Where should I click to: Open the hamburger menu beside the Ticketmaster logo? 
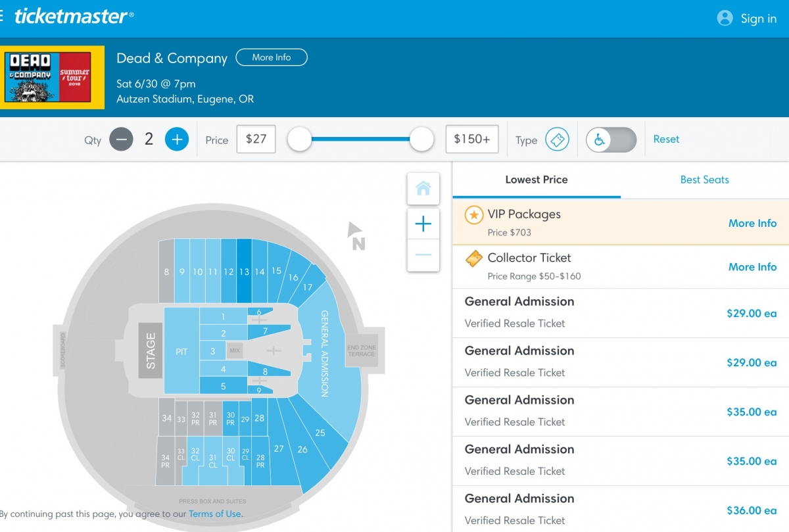click(x=2, y=16)
